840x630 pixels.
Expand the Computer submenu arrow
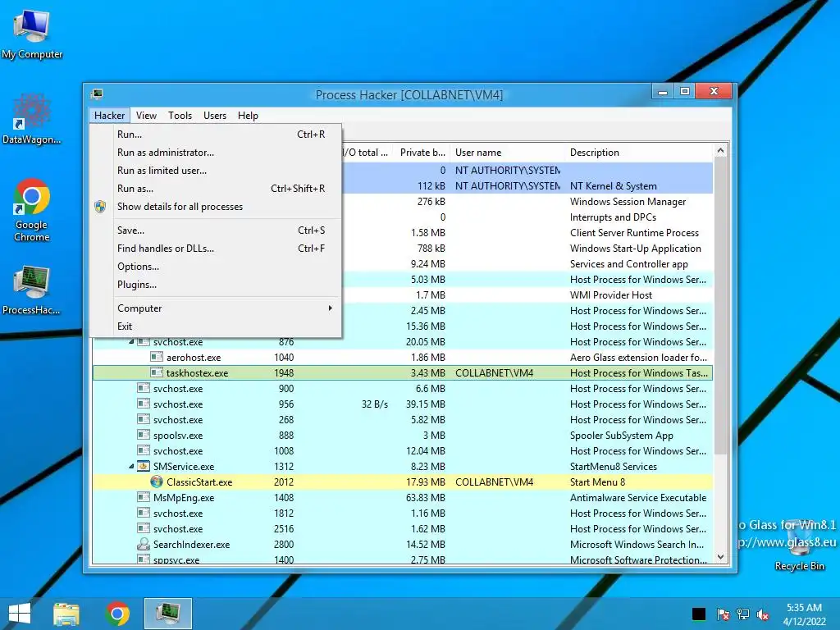click(331, 308)
